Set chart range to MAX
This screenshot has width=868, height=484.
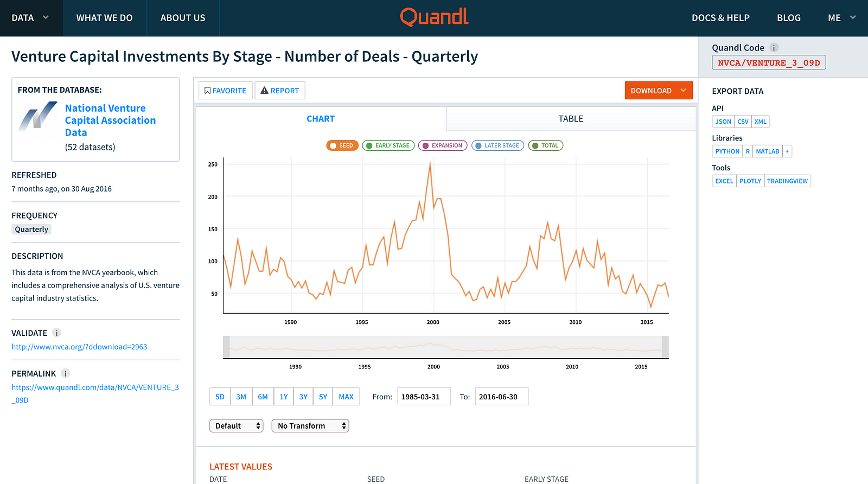[346, 397]
